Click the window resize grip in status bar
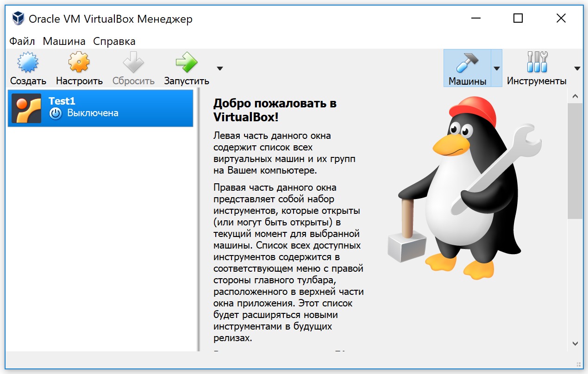Screen dimensions: 588x374 pos(578,364)
